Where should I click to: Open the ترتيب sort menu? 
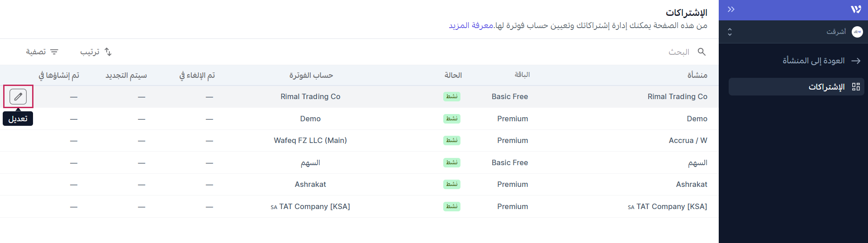(90, 52)
